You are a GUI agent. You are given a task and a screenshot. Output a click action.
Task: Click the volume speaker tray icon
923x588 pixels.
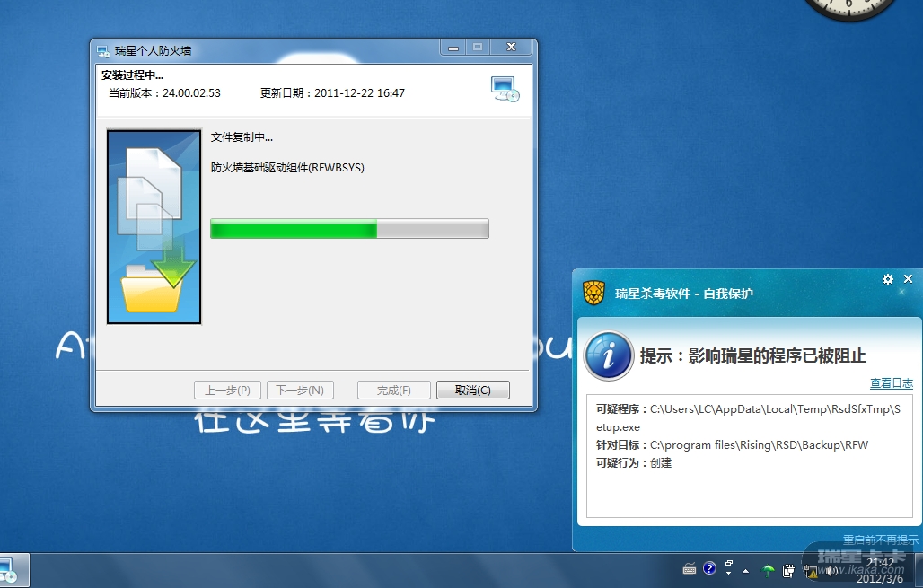click(831, 570)
